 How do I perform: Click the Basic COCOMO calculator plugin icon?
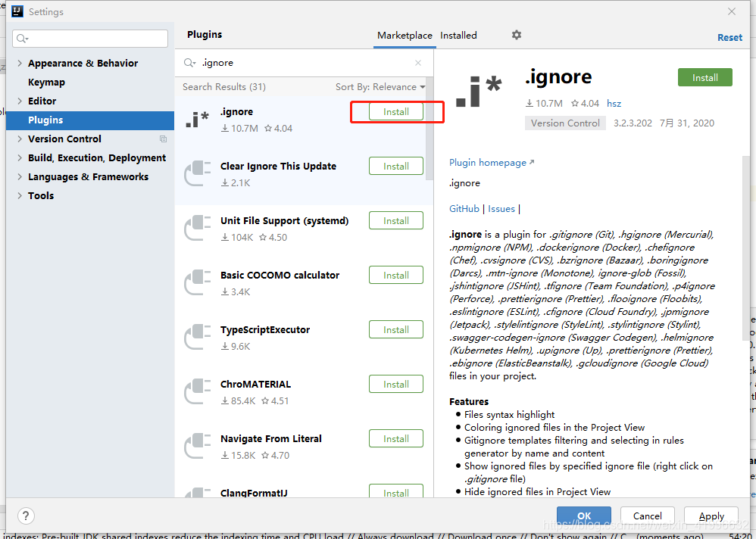coord(198,282)
